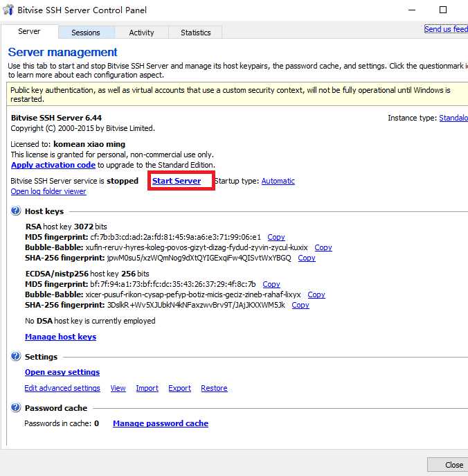Image resolution: width=468 pixels, height=476 pixels.
Task: Click the Instance type Standalone link
Action: 453,118
